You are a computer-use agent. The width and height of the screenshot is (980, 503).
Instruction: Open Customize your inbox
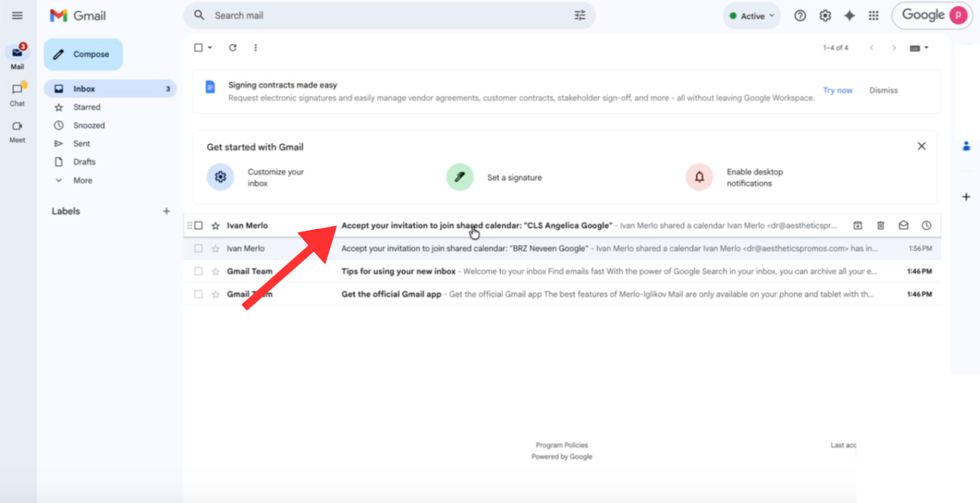click(256, 178)
